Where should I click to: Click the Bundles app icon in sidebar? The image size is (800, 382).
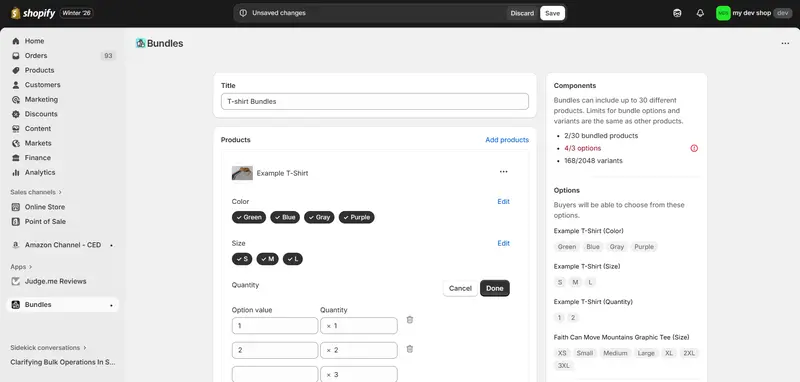[x=16, y=305]
